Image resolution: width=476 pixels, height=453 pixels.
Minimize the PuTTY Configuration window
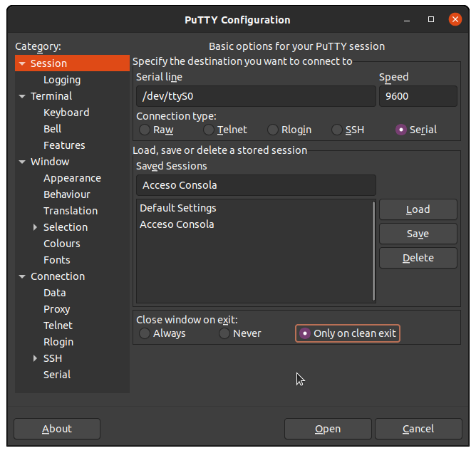(x=407, y=20)
